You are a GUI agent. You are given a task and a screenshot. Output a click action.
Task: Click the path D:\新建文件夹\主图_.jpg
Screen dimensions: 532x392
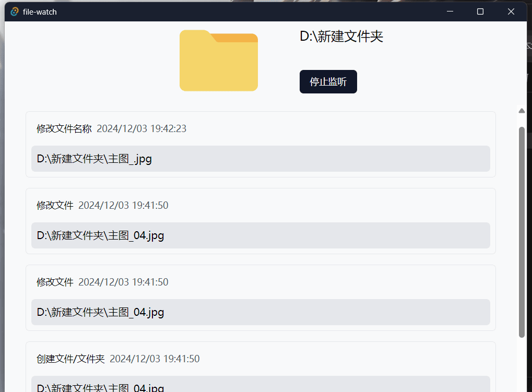pos(261,159)
